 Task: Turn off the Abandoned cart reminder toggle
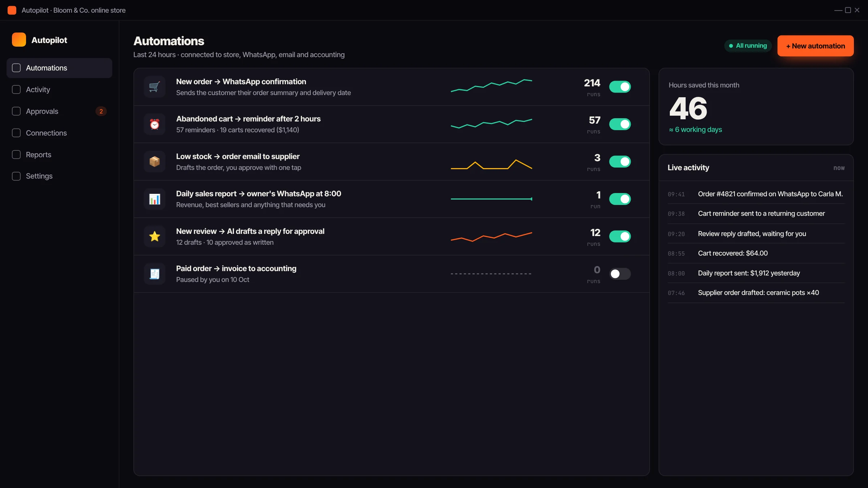[x=620, y=124]
